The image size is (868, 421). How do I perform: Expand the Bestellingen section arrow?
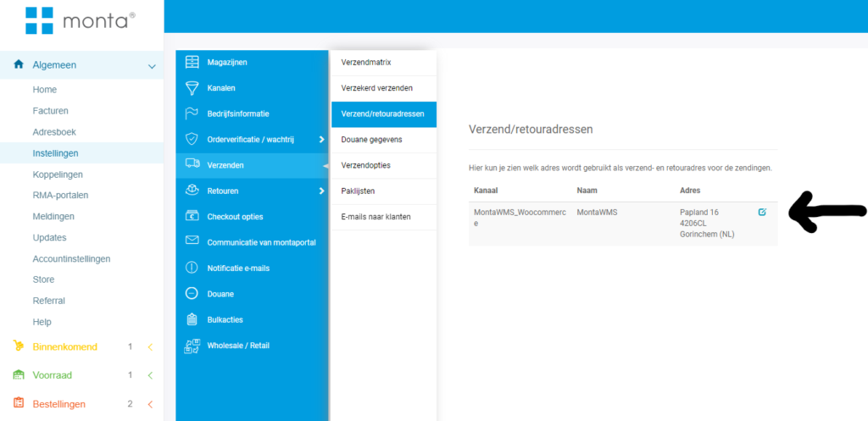[x=149, y=404]
